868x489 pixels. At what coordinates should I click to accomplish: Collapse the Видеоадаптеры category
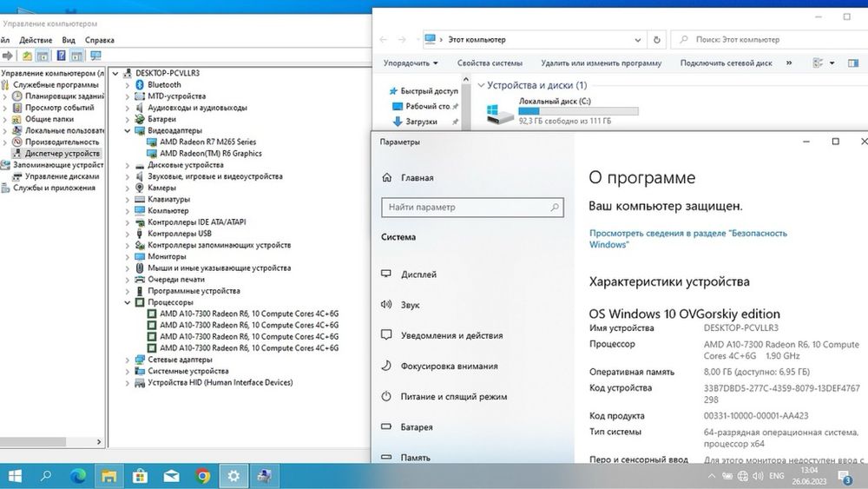[x=128, y=130]
